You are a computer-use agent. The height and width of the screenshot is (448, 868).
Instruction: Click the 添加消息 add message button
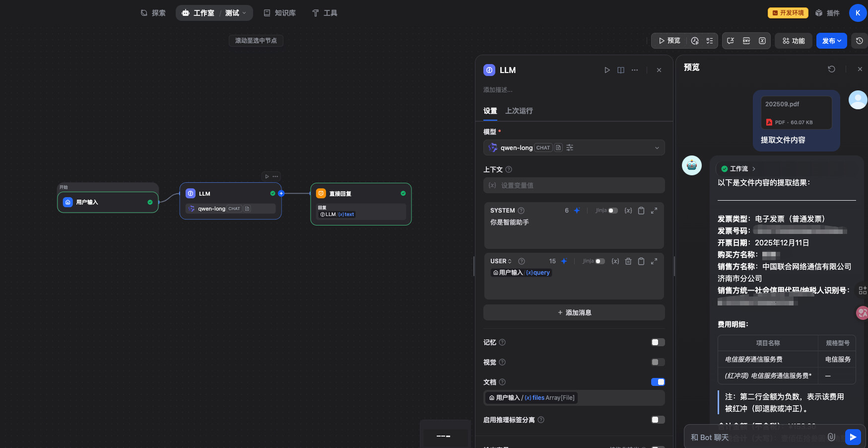[x=574, y=312]
